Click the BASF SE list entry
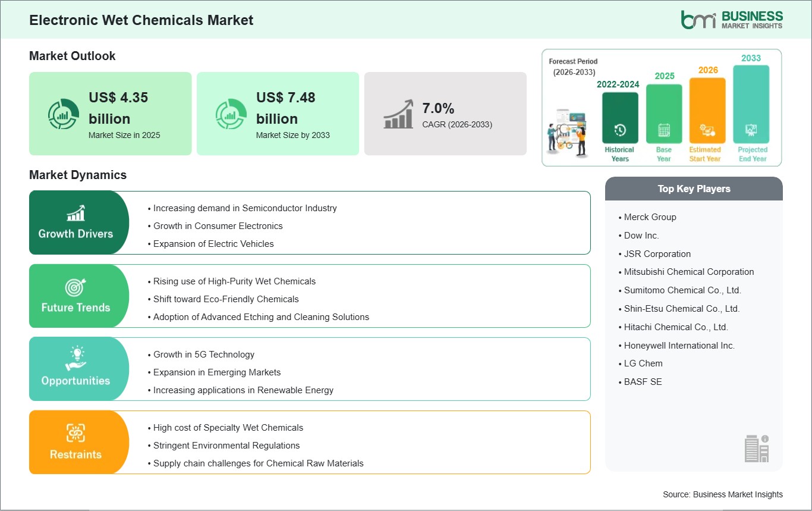Viewport: 812px width, 511px height. click(643, 381)
